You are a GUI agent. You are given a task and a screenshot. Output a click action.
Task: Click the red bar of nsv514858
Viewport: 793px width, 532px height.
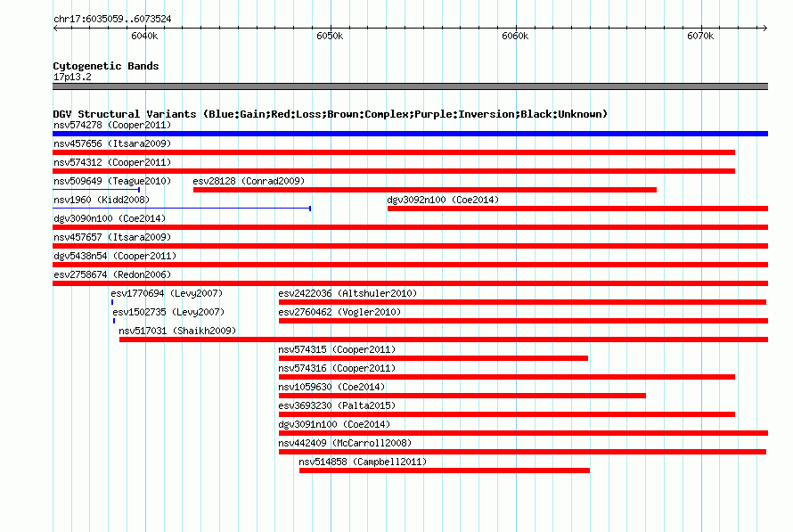[x=445, y=471]
